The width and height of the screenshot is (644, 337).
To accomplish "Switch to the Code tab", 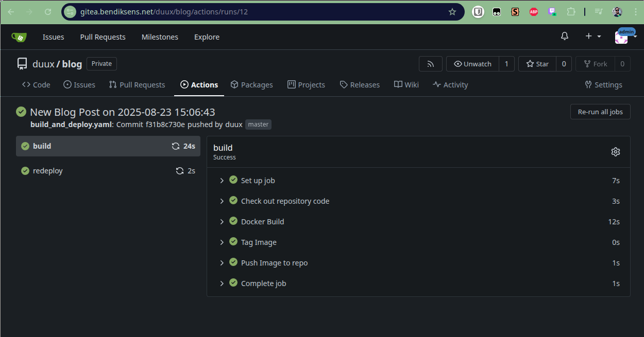I will click(36, 85).
